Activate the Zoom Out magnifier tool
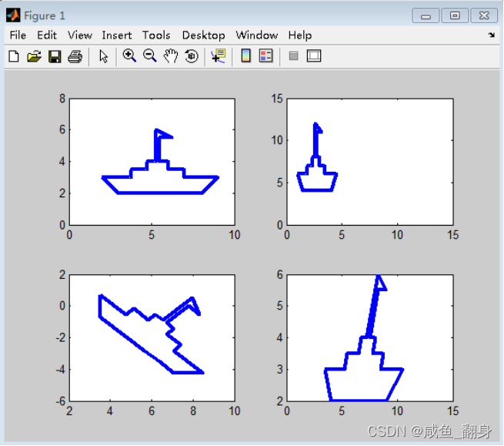This screenshot has height=446, width=504. [150, 55]
